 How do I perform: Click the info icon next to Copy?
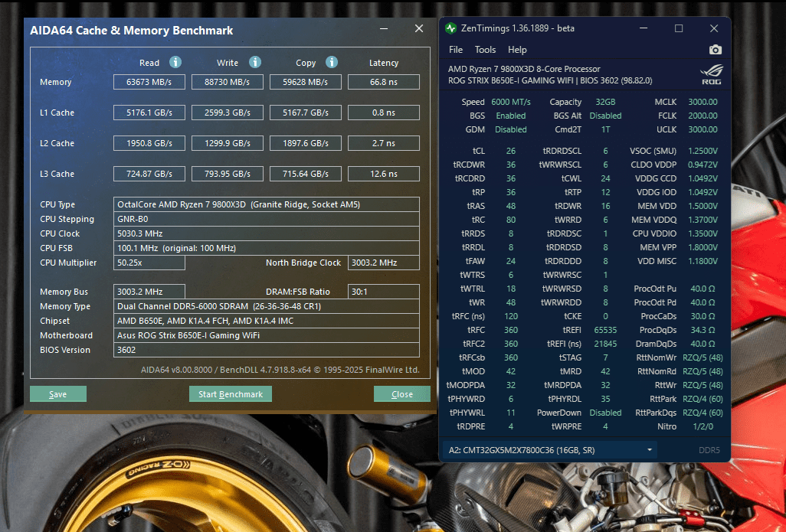pyautogui.click(x=332, y=62)
